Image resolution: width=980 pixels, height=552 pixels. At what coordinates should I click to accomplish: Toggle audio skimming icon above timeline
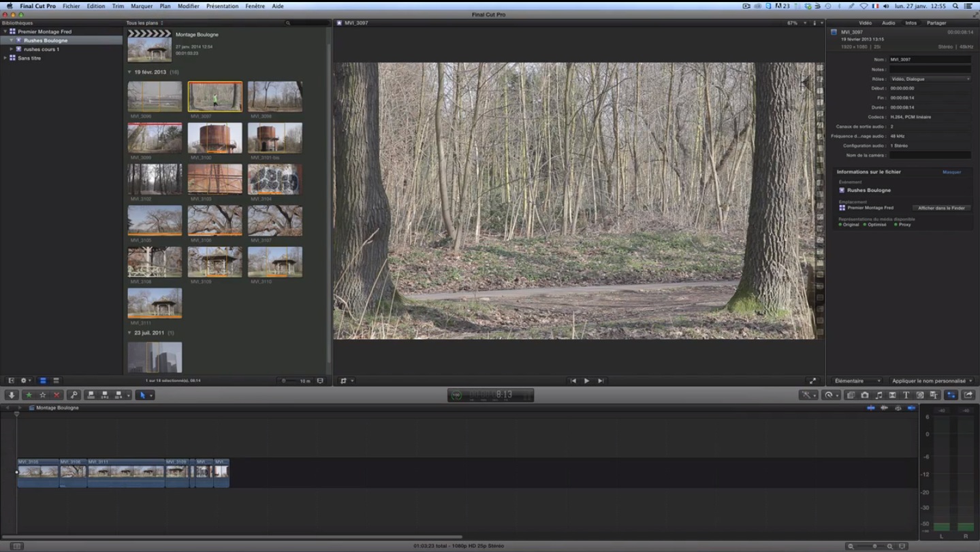pos(885,408)
